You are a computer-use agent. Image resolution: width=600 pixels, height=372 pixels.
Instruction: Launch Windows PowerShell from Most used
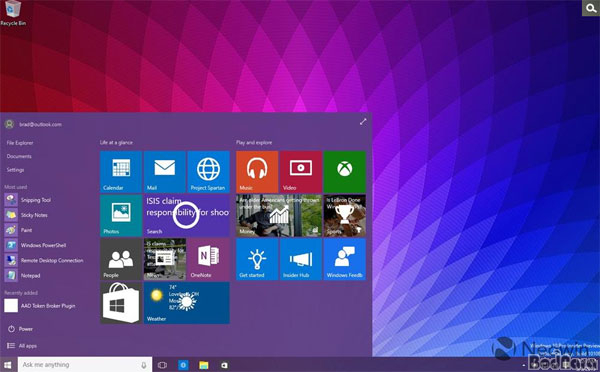click(36, 245)
